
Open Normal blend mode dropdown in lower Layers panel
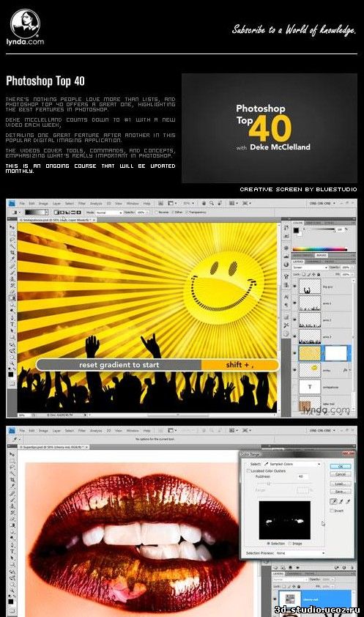[291, 579]
